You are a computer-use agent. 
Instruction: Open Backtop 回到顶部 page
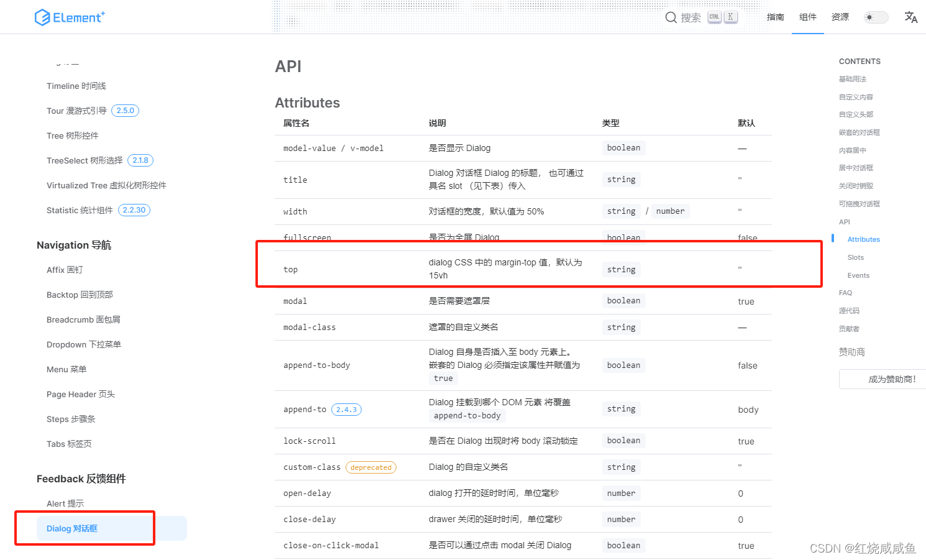tap(80, 295)
